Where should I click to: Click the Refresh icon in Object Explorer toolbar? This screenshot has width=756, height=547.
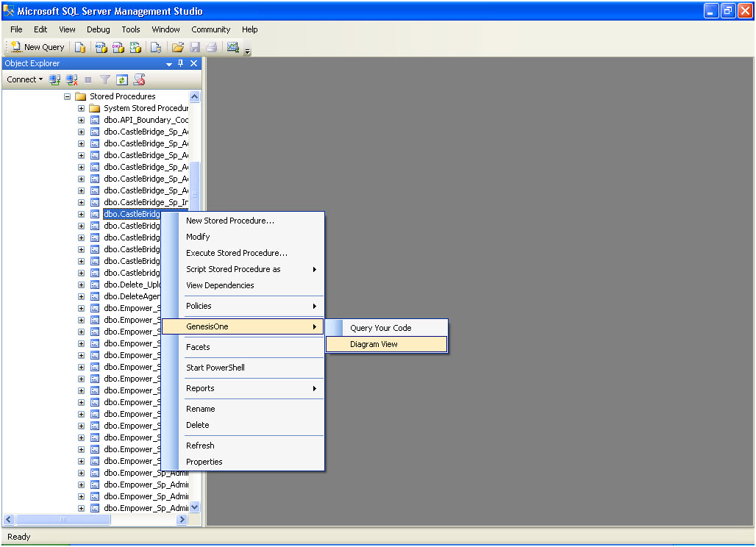pos(122,79)
